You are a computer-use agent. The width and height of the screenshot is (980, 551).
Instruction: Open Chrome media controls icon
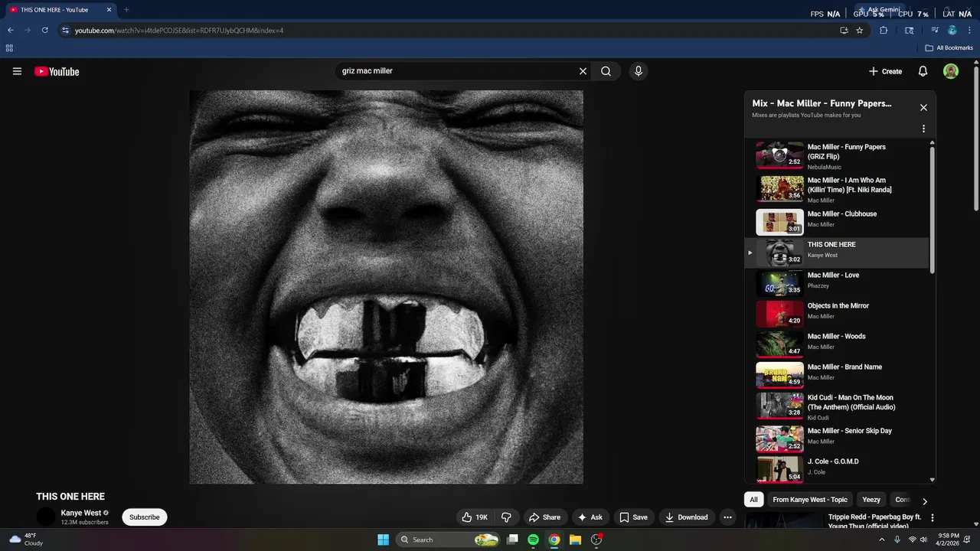click(x=935, y=31)
